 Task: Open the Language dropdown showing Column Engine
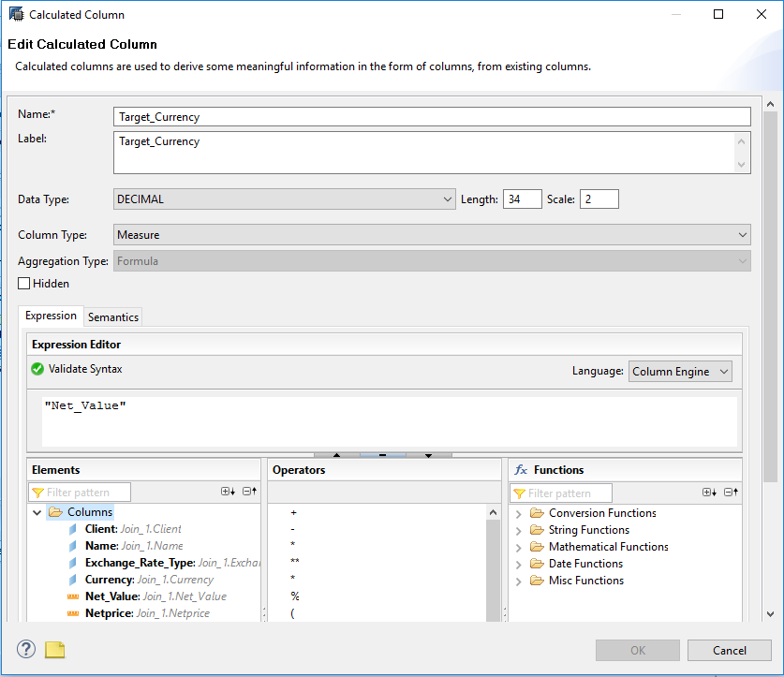[679, 371]
